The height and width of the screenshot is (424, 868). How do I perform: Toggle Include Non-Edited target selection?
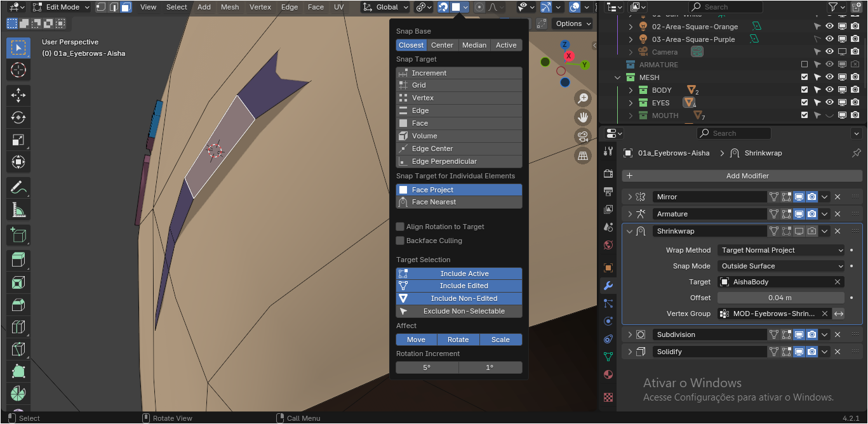459,298
